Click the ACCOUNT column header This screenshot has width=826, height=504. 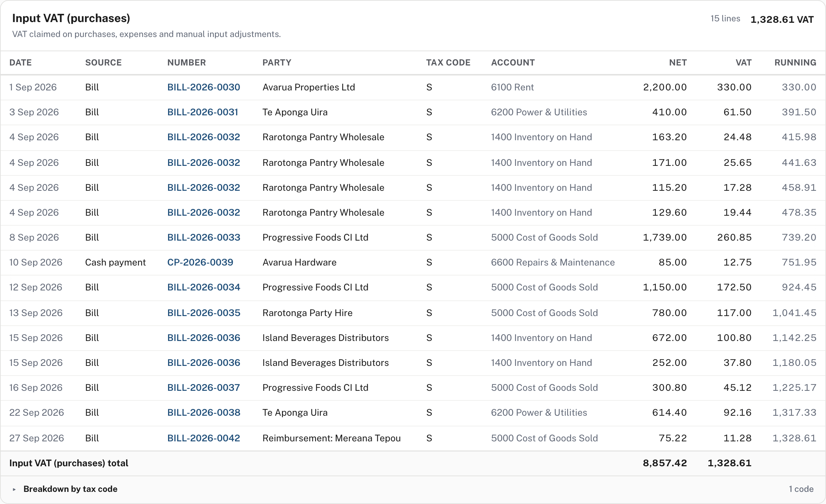(x=513, y=63)
